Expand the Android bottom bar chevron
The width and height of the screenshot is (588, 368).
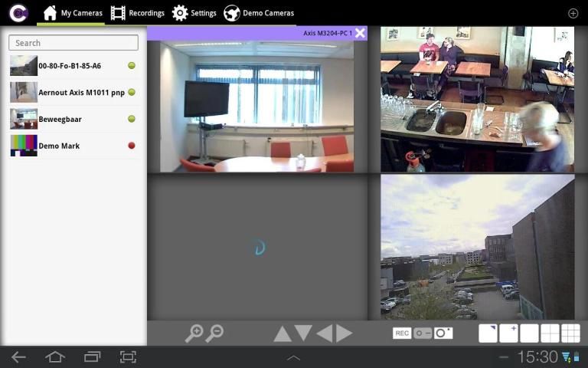tap(293, 357)
